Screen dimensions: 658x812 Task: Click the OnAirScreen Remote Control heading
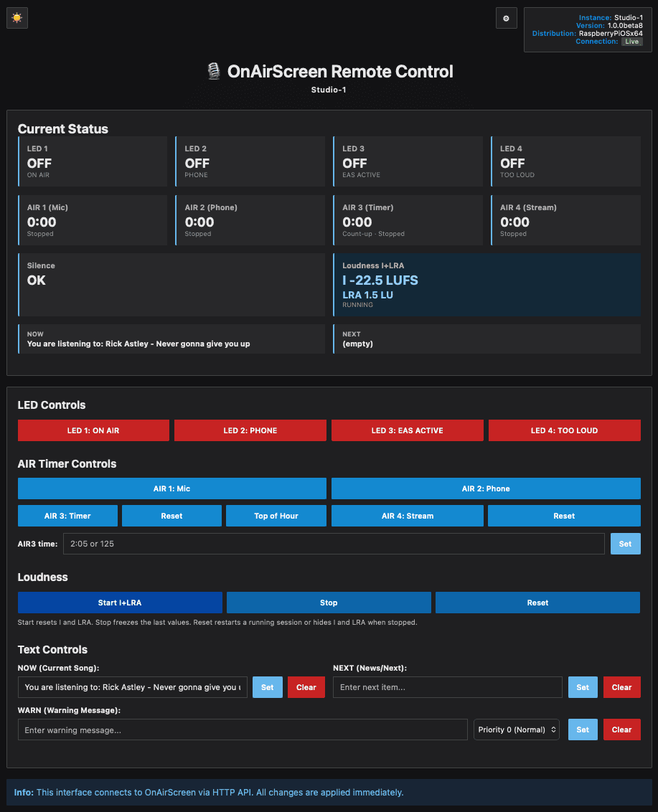click(x=340, y=72)
